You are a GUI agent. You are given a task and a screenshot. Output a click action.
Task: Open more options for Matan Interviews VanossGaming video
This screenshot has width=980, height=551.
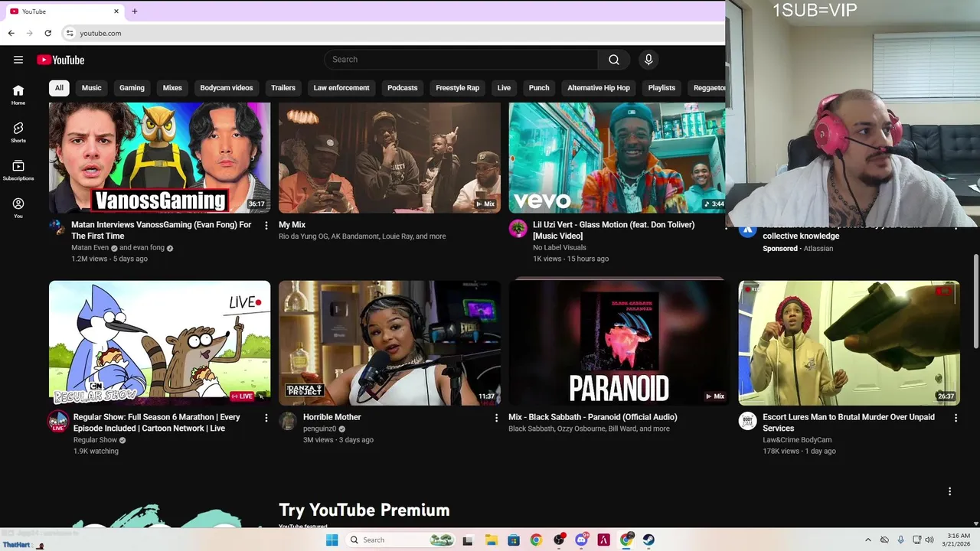point(266,226)
